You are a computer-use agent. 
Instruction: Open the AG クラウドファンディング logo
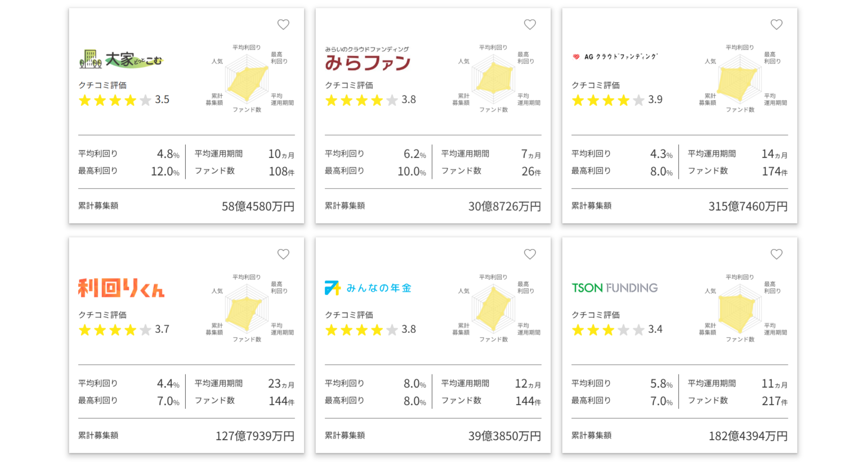coord(614,57)
